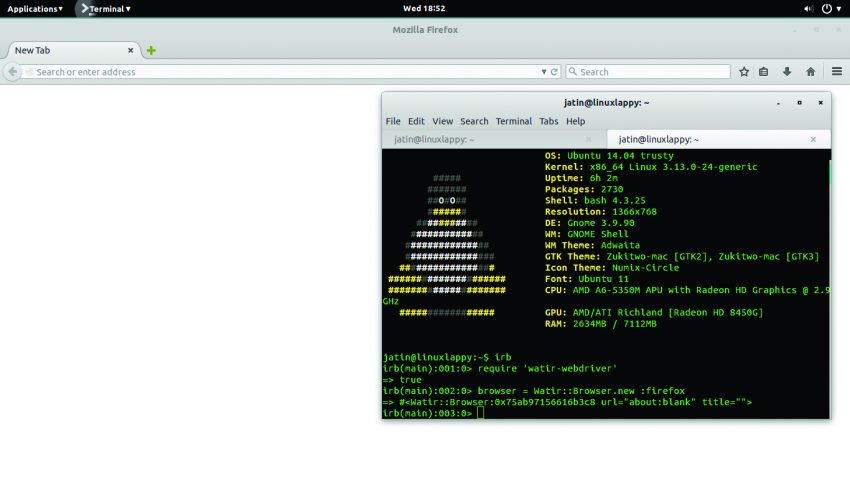Expand the Applications menu in top panel
The height and width of the screenshot is (478, 850).
point(34,9)
